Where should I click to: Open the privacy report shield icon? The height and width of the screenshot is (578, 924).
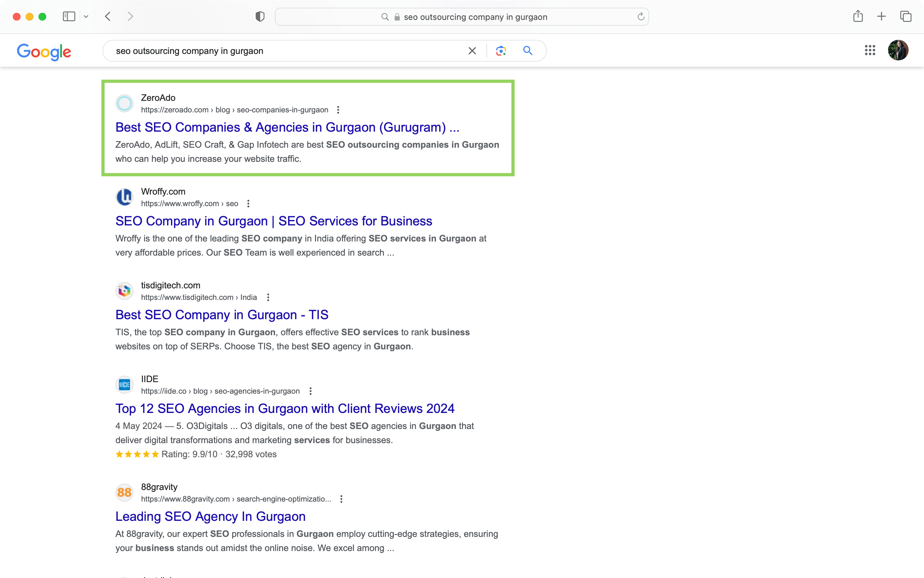(x=260, y=16)
